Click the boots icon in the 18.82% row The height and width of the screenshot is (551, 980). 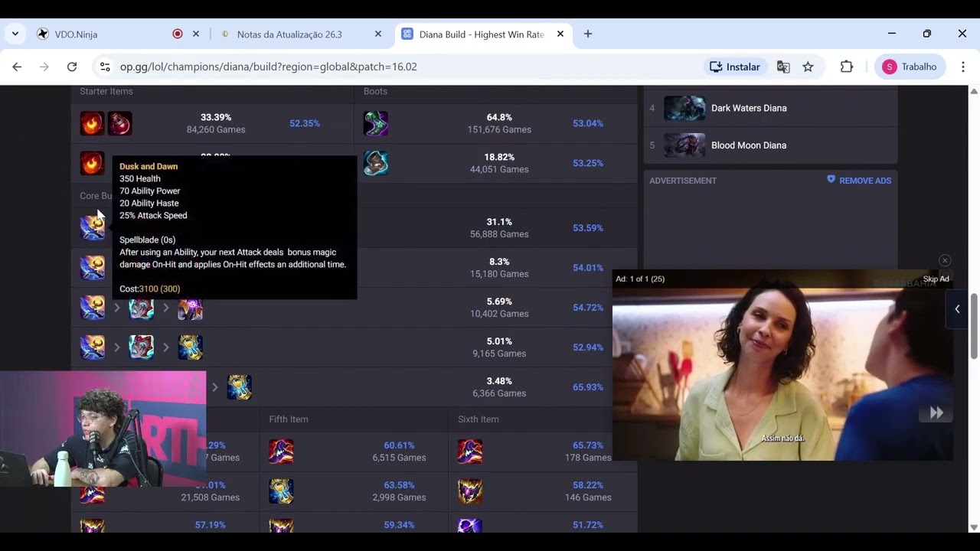375,163
